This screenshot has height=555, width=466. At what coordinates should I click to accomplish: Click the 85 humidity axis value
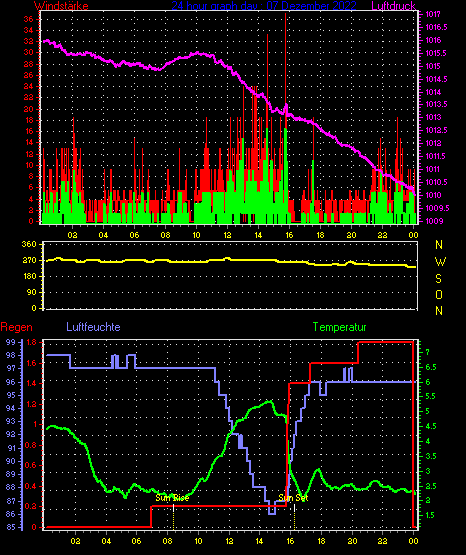tap(11, 527)
